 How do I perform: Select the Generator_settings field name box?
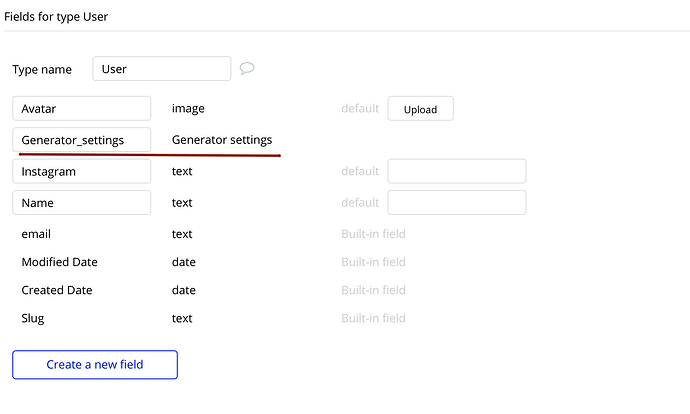pos(82,140)
